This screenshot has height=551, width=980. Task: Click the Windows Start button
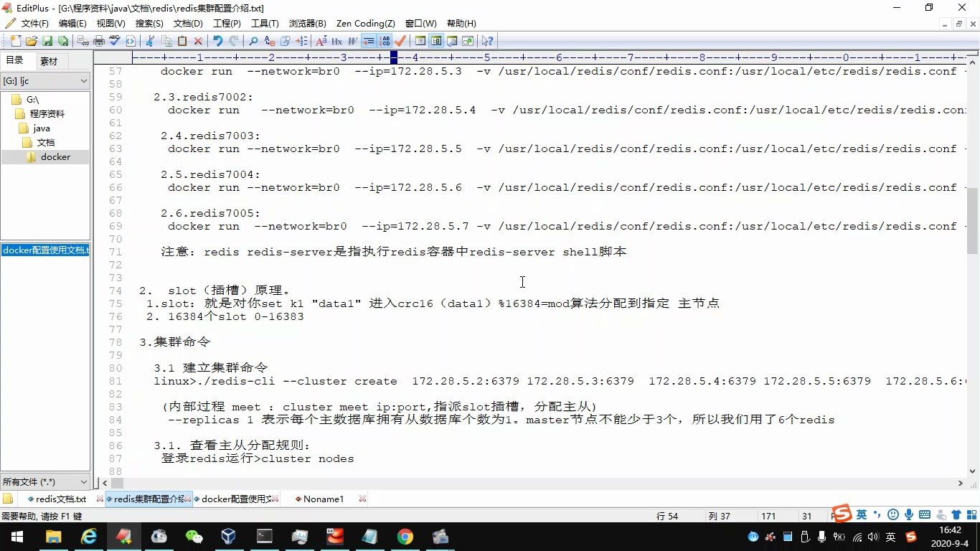(x=17, y=537)
